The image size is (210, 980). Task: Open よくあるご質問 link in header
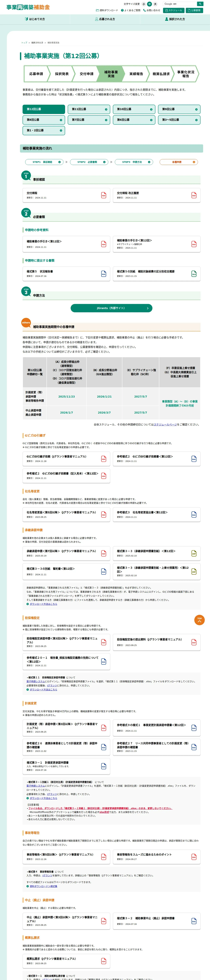131,10
